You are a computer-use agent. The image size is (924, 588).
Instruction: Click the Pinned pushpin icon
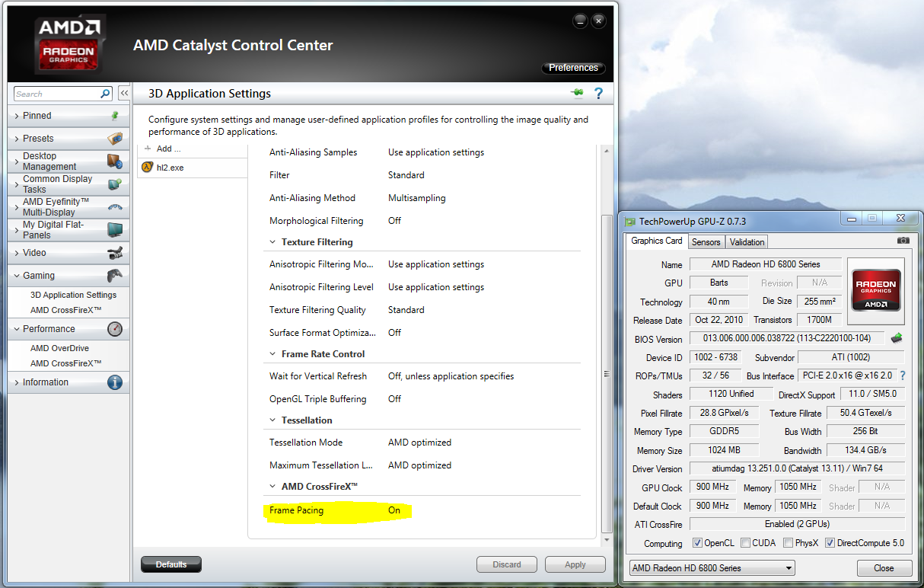[x=115, y=116]
